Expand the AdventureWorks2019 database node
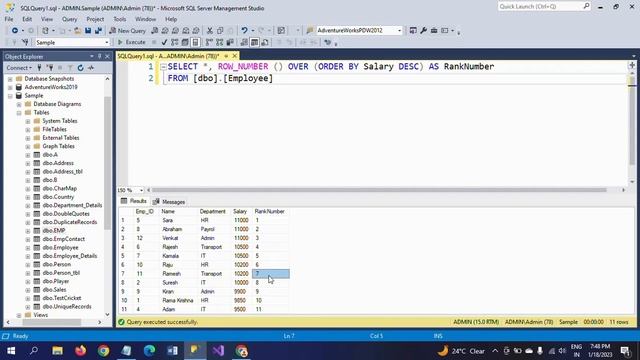This screenshot has height=360, width=640. coord(10,87)
